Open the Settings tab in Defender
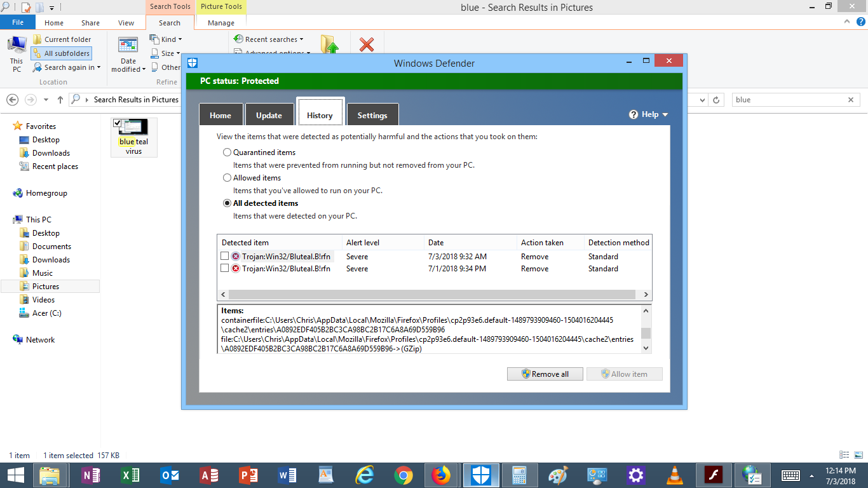This screenshot has height=488, width=868. click(372, 115)
